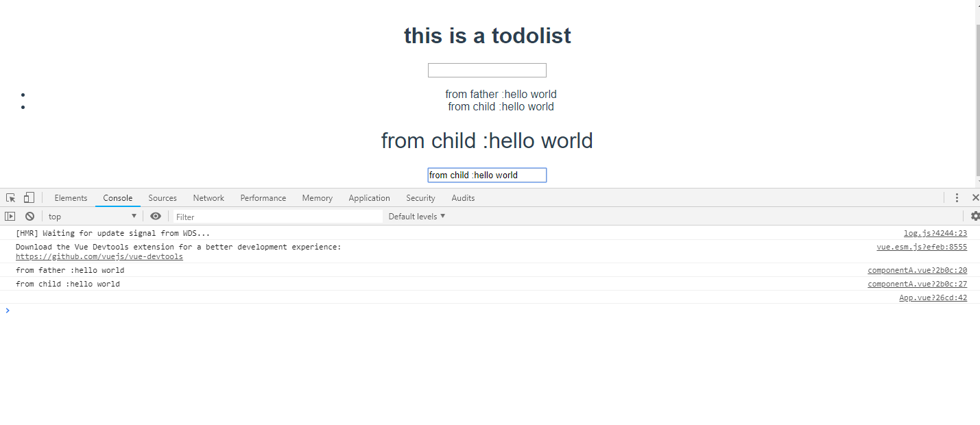Open DevTools three-dot customize menu

tap(957, 197)
